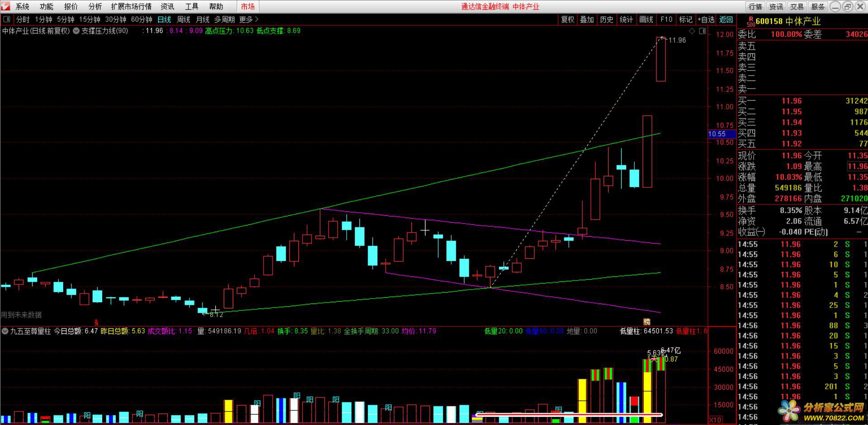Click the 总量 549186 value
This screenshot has width=868, height=425.
point(788,188)
